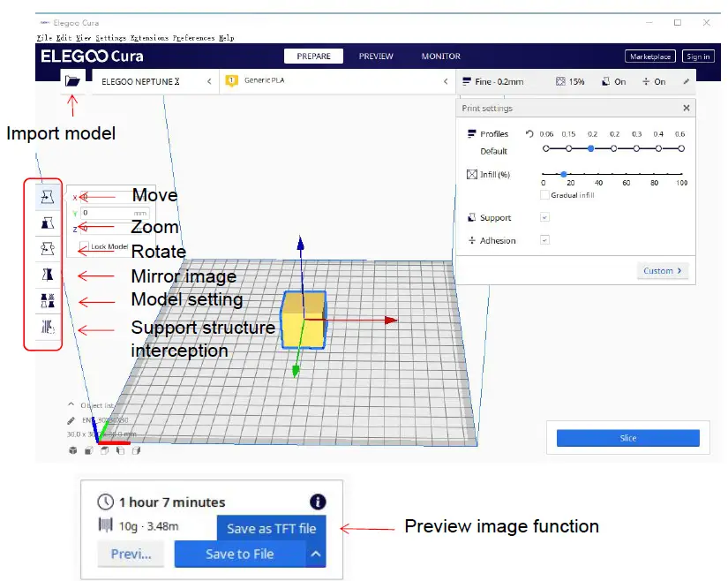Expand the Save to File options arrow
The image size is (728, 581).
(x=316, y=554)
